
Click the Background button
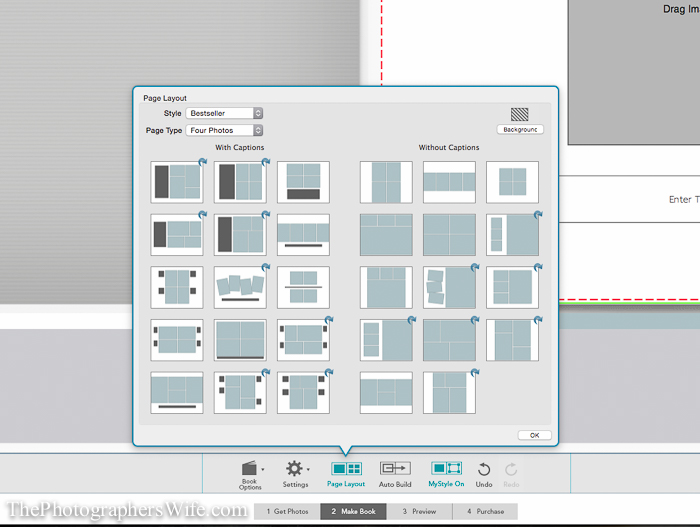520,130
